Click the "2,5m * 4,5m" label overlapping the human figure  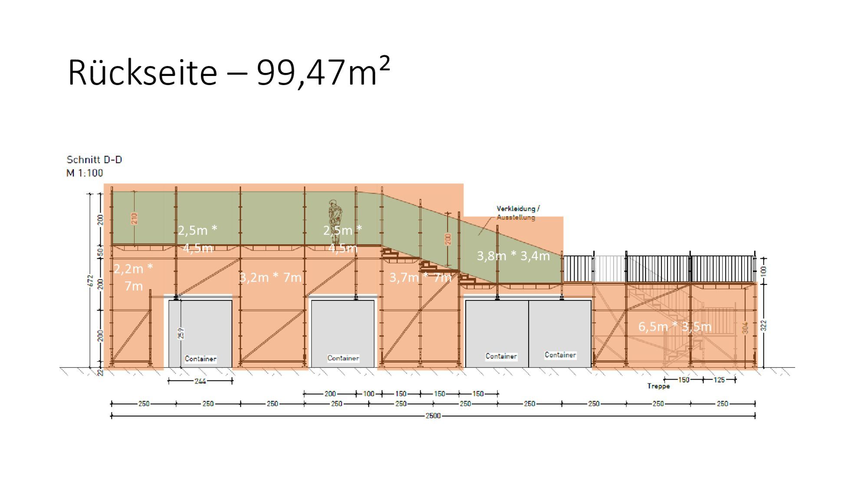coord(342,239)
